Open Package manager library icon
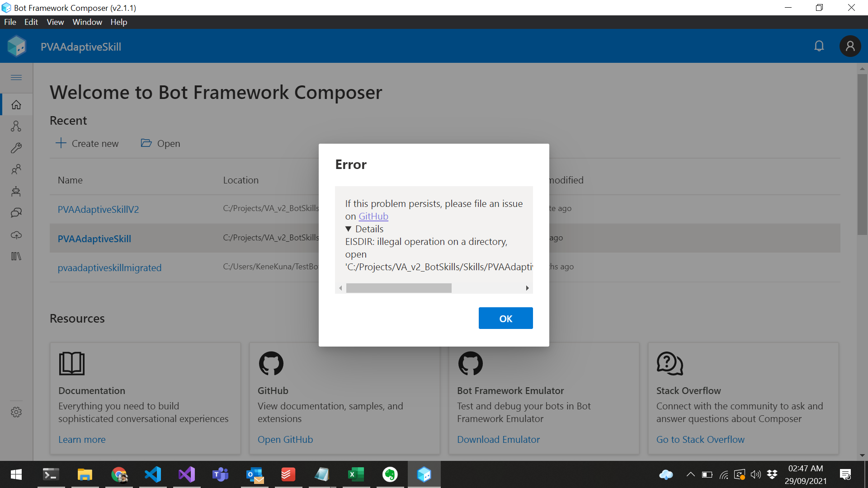This screenshot has height=488, width=868. coord(16,256)
